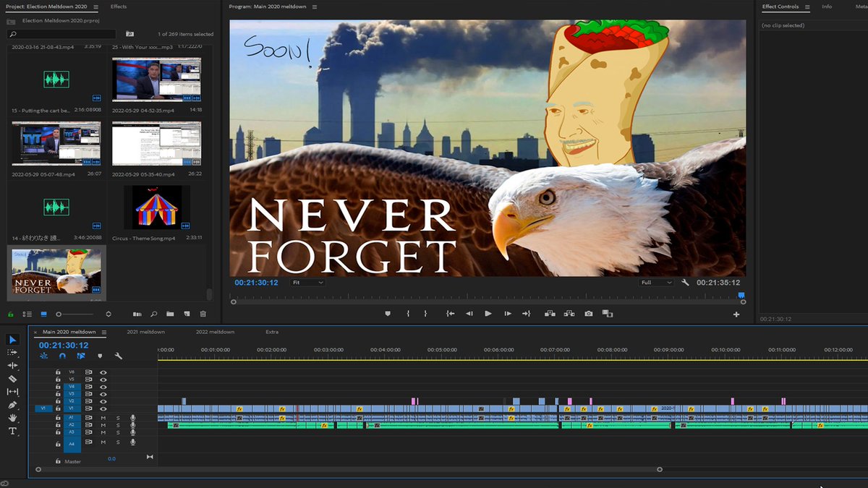The image size is (868, 488).
Task: Open the Fit zoom level dropdown
Action: click(x=307, y=283)
